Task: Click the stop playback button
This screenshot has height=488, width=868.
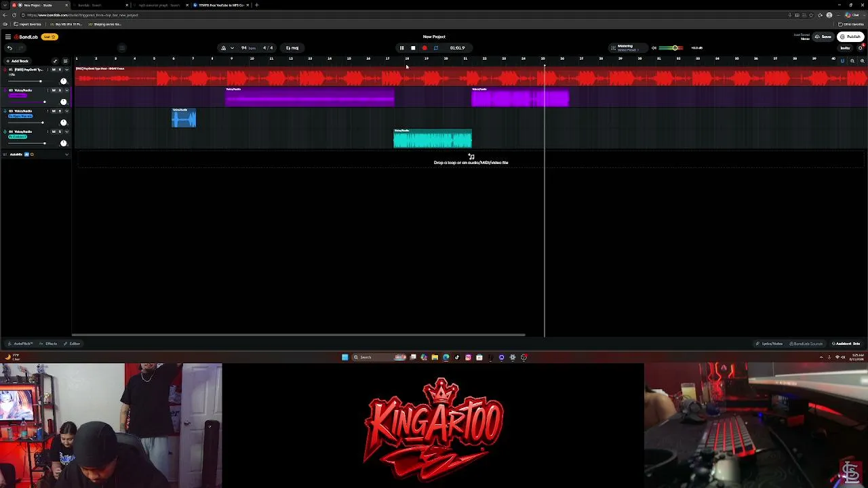Action: click(413, 48)
